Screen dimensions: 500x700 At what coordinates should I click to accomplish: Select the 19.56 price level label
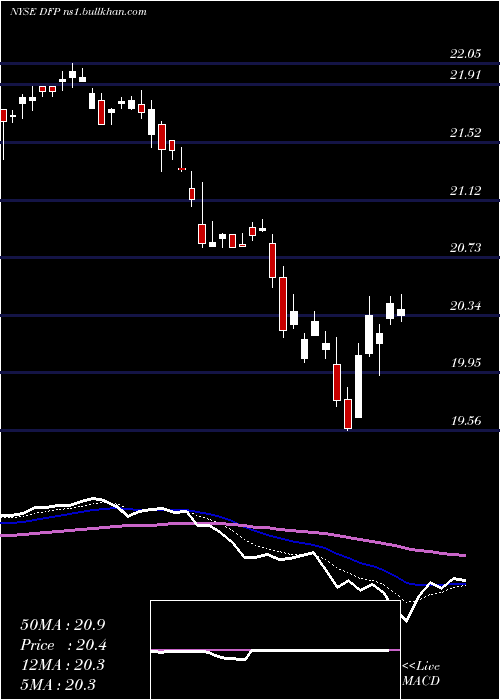coord(466,421)
